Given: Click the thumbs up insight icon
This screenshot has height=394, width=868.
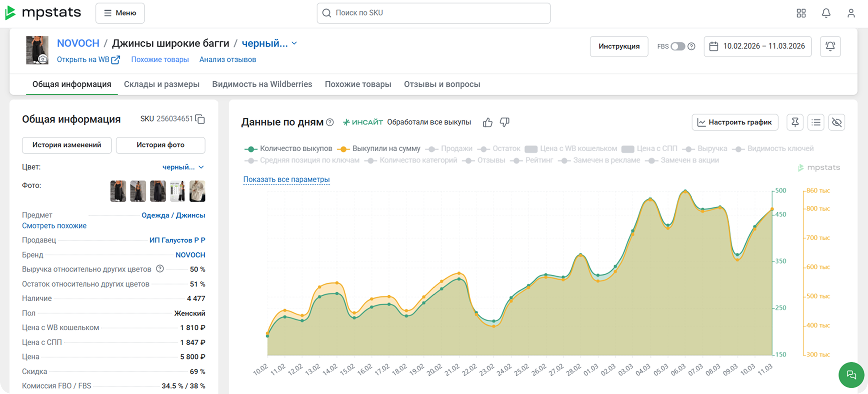Looking at the screenshot, I should coord(487,122).
